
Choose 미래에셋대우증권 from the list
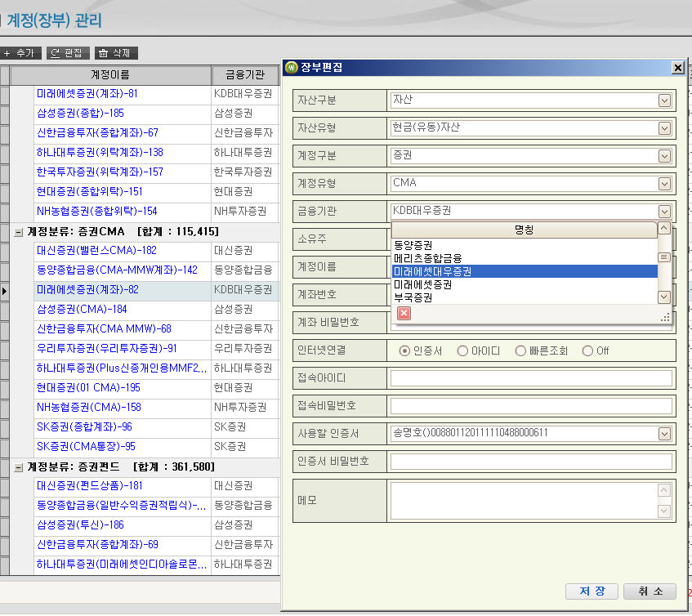(x=525, y=271)
